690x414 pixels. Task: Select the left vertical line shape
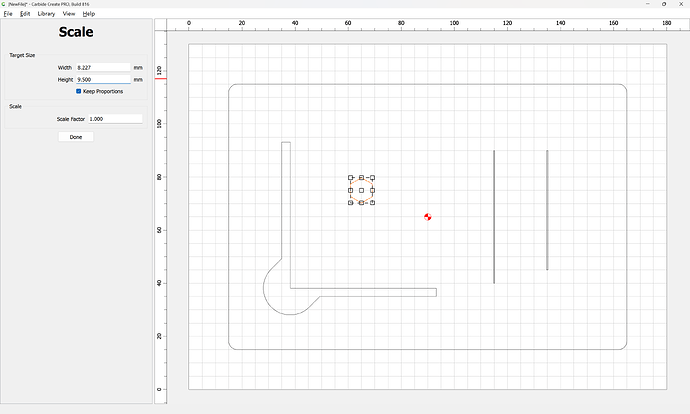[x=494, y=216]
